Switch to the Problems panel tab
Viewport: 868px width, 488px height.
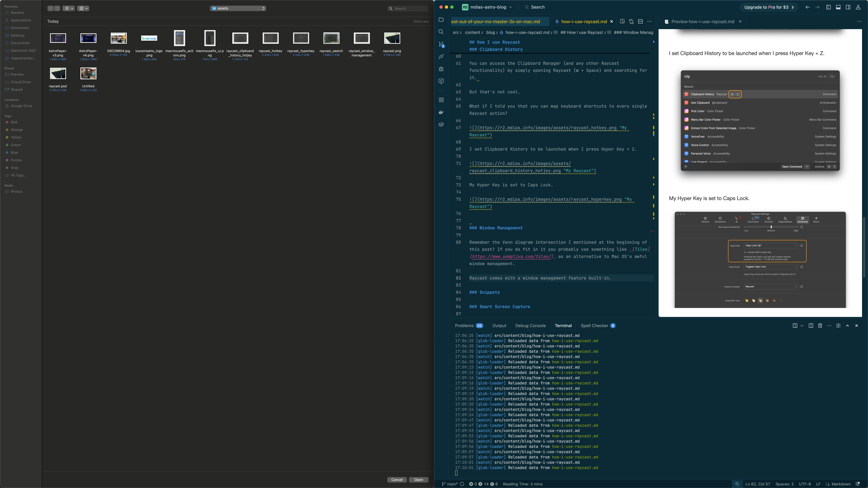coord(469,326)
